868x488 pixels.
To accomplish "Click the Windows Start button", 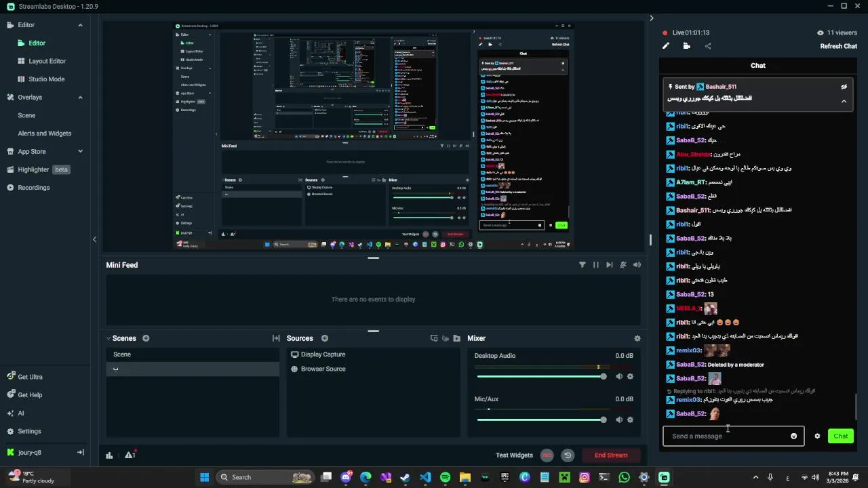I will [x=204, y=477].
